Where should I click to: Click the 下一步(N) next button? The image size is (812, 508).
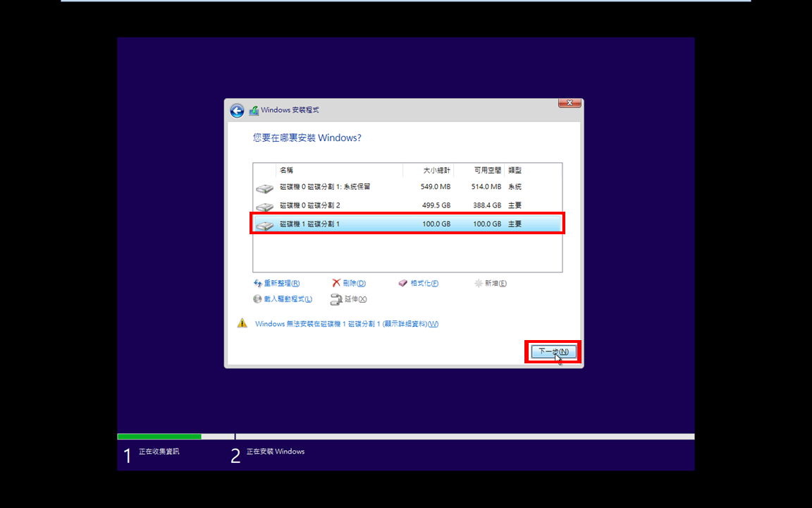(x=553, y=351)
